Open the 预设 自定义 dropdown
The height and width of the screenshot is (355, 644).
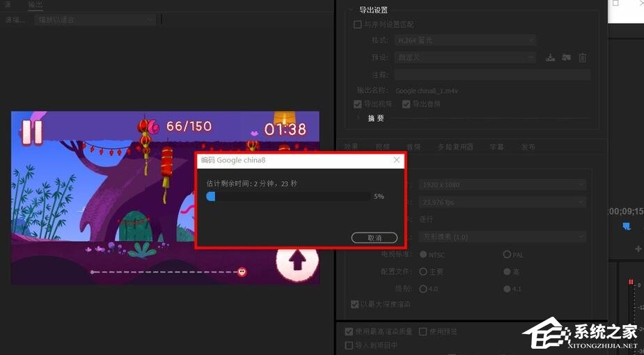point(465,58)
